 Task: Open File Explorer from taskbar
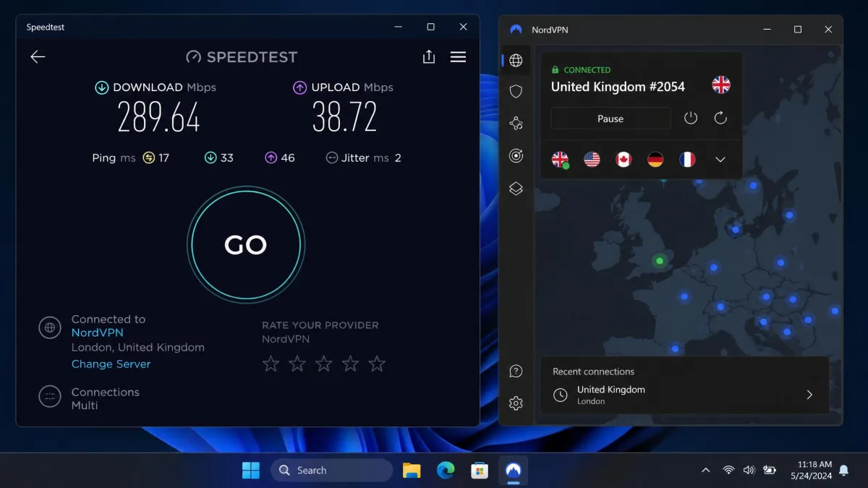pyautogui.click(x=412, y=470)
